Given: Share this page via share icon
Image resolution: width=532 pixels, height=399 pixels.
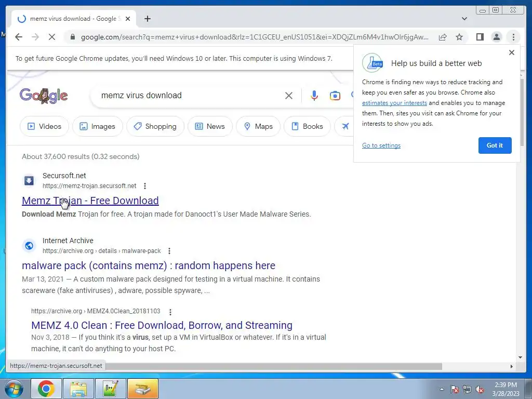Looking at the screenshot, I should [443, 37].
